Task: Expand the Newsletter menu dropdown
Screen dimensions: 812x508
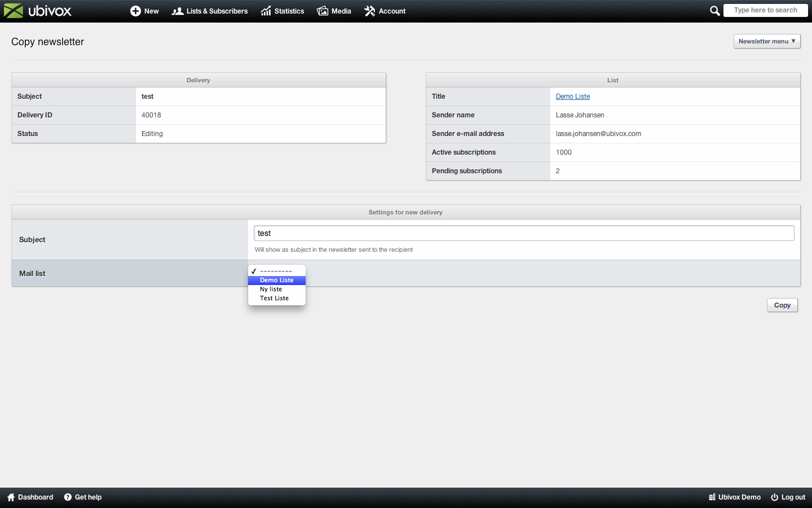Action: [x=767, y=41]
